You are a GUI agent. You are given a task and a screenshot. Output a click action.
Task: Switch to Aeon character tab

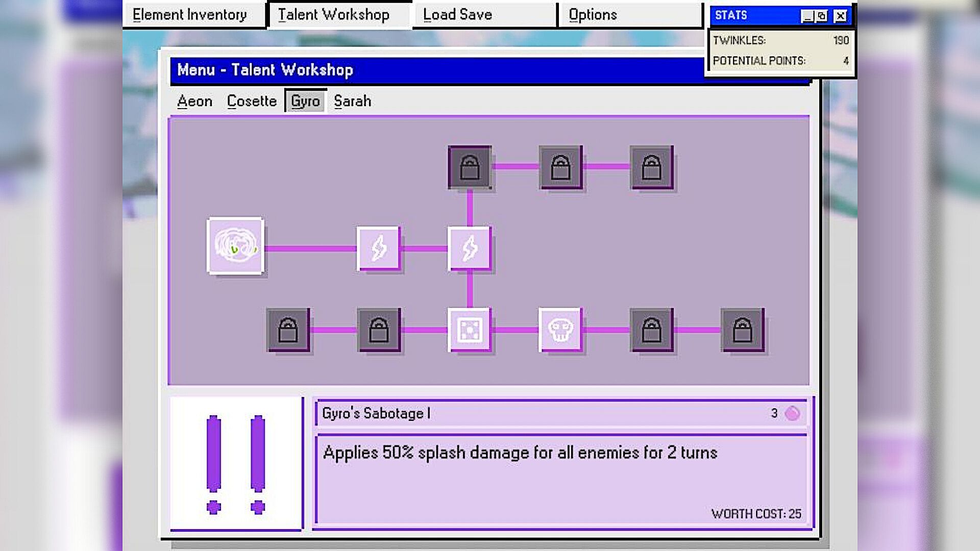click(x=194, y=101)
